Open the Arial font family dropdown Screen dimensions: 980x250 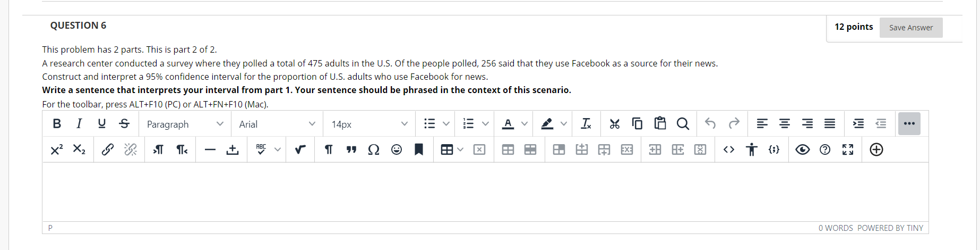[x=277, y=124]
